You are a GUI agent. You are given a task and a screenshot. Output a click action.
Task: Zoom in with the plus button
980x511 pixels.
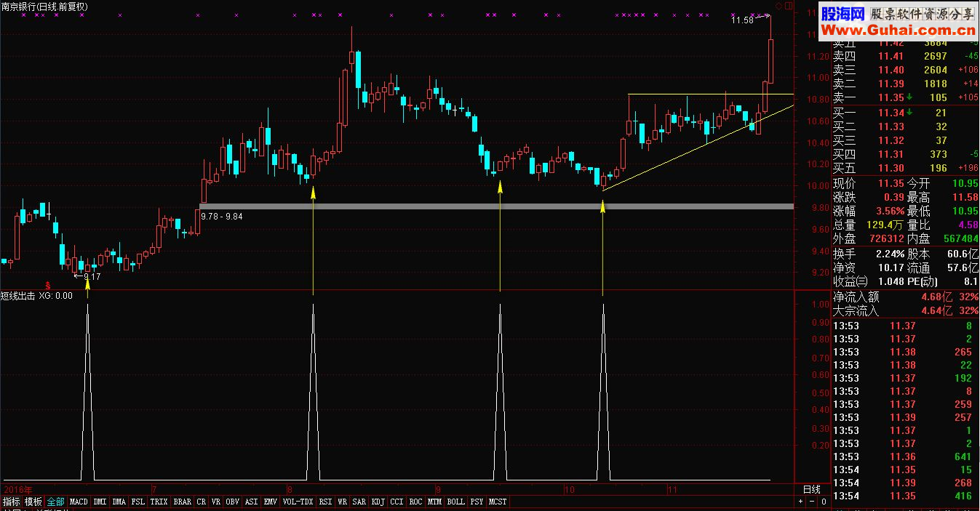point(800,502)
